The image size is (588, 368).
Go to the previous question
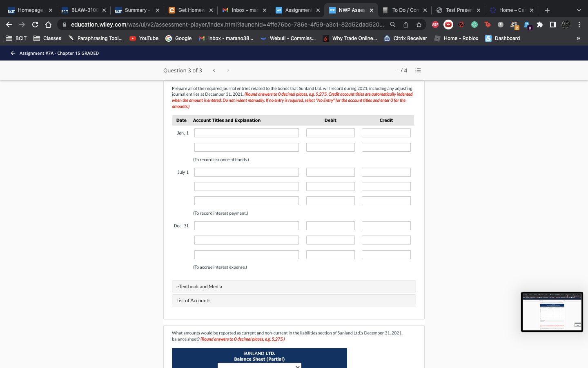(x=214, y=70)
